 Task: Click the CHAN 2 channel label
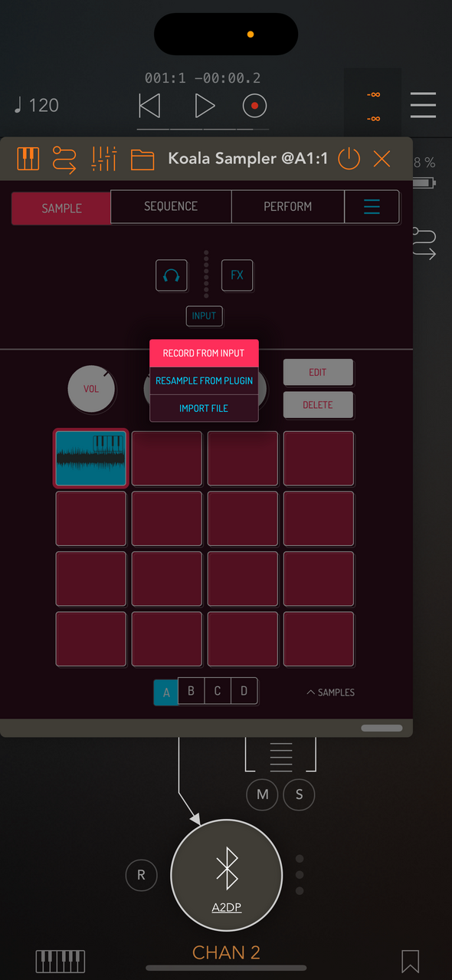click(x=226, y=953)
